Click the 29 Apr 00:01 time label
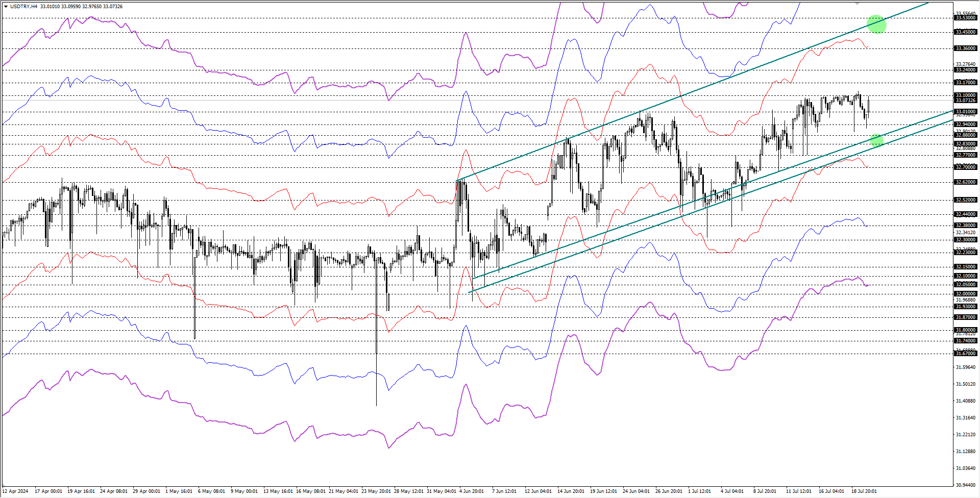The width and height of the screenshot is (980, 498). click(x=146, y=491)
